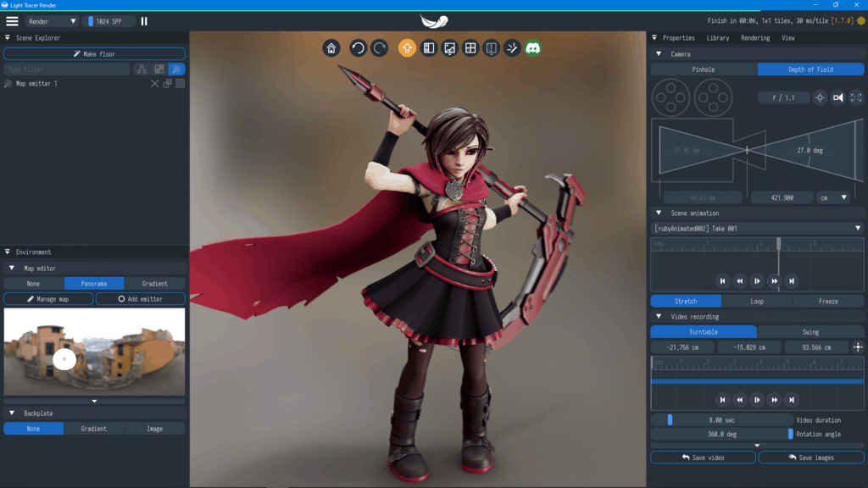Select Depth of Field camera mode

tap(810, 69)
